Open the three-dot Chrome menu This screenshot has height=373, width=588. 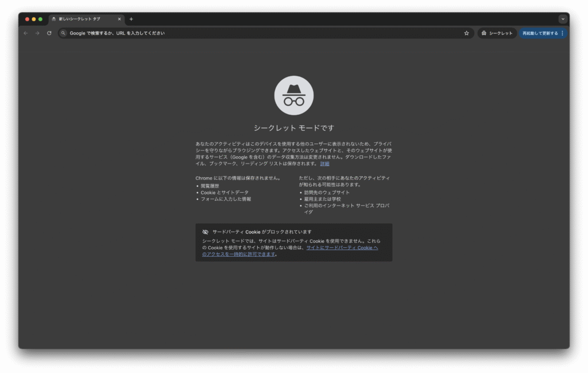point(563,33)
